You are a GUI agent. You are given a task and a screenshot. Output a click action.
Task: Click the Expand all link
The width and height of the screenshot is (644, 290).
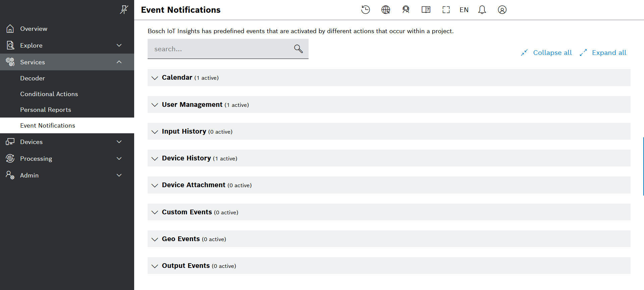(x=609, y=53)
